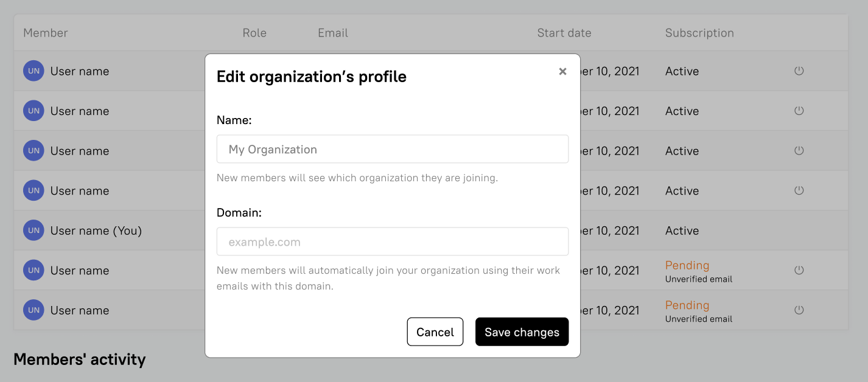Click the power icon in the third member row

point(799,150)
